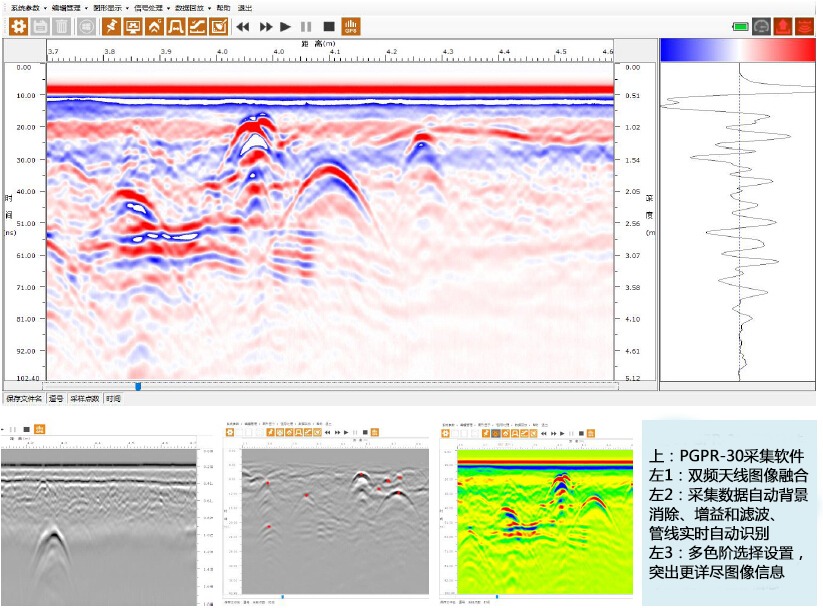
Task: Click the GPS icon in toolbar
Action: coord(351,26)
